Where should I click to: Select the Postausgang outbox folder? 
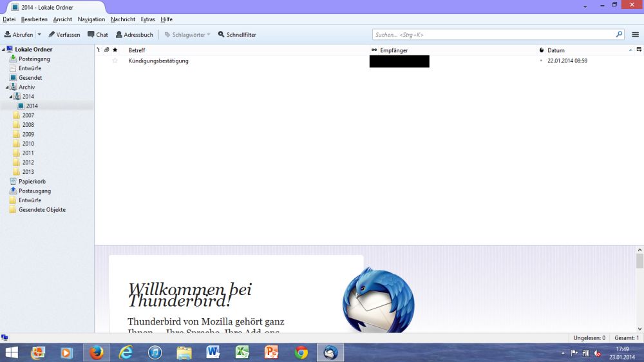(x=35, y=191)
